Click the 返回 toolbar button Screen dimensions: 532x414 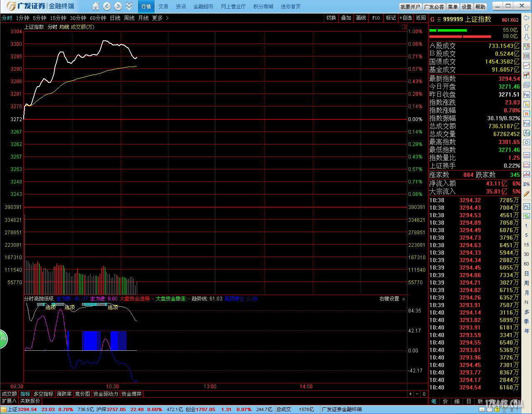pyautogui.click(x=421, y=18)
